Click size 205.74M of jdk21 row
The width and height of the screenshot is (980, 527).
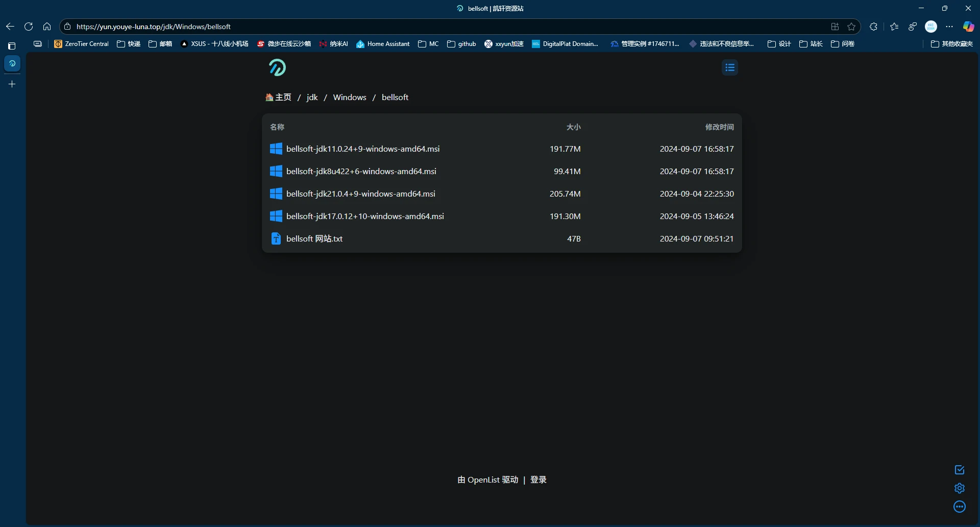pos(565,194)
